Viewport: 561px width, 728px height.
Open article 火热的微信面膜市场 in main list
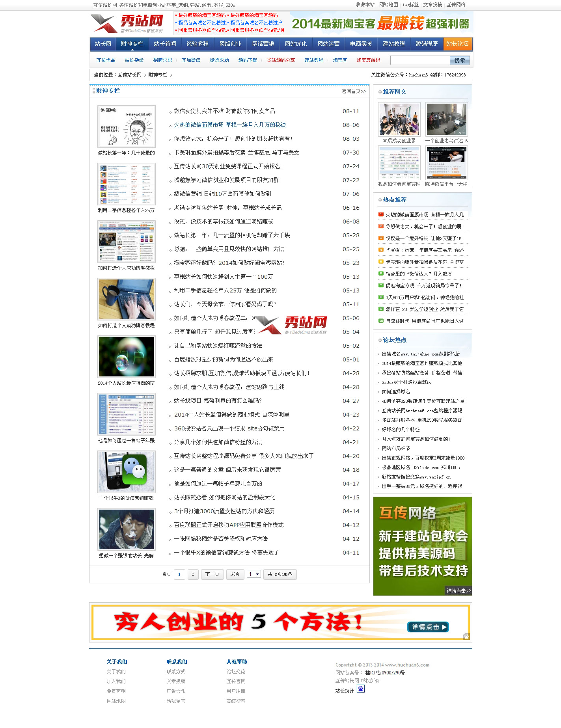point(230,125)
